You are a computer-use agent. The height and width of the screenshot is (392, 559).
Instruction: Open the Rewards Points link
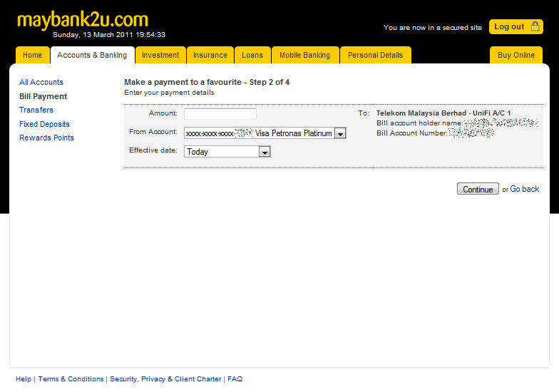(x=47, y=138)
